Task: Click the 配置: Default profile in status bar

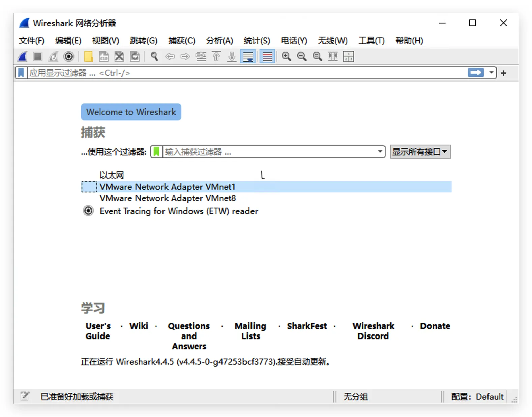Action: point(477,397)
